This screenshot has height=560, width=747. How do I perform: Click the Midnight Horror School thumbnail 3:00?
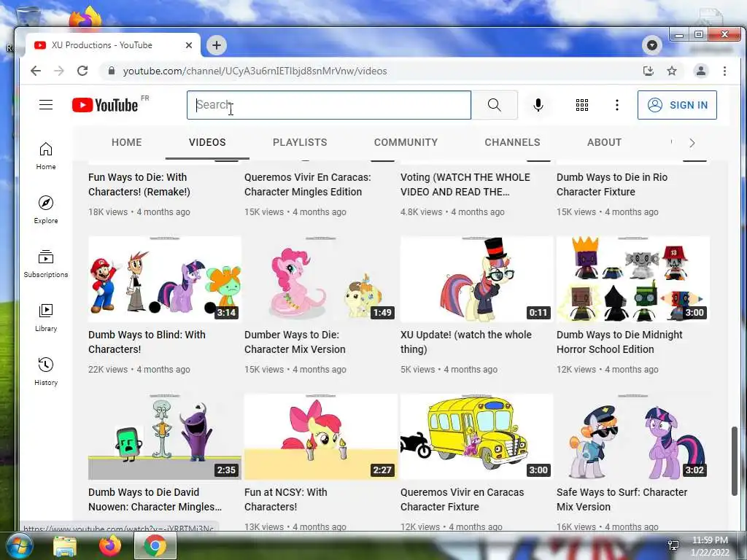(632, 279)
